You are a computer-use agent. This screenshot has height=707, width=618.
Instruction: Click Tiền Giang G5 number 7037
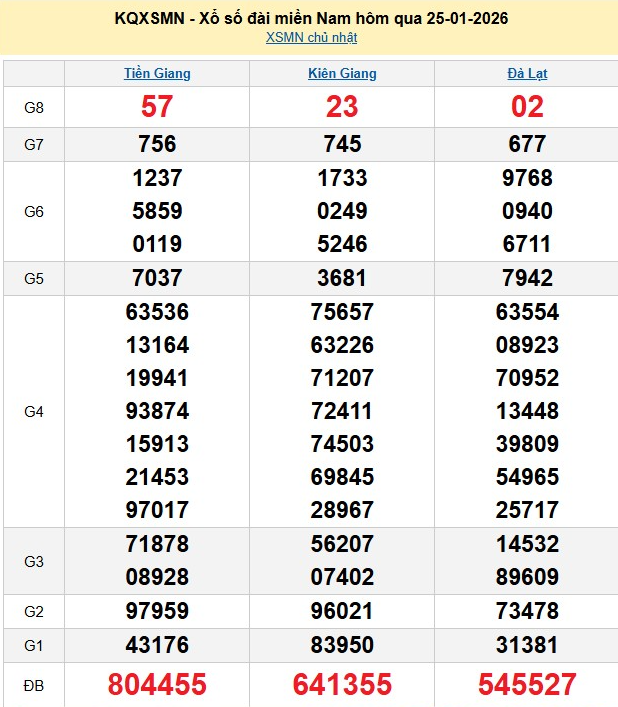pyautogui.click(x=157, y=278)
